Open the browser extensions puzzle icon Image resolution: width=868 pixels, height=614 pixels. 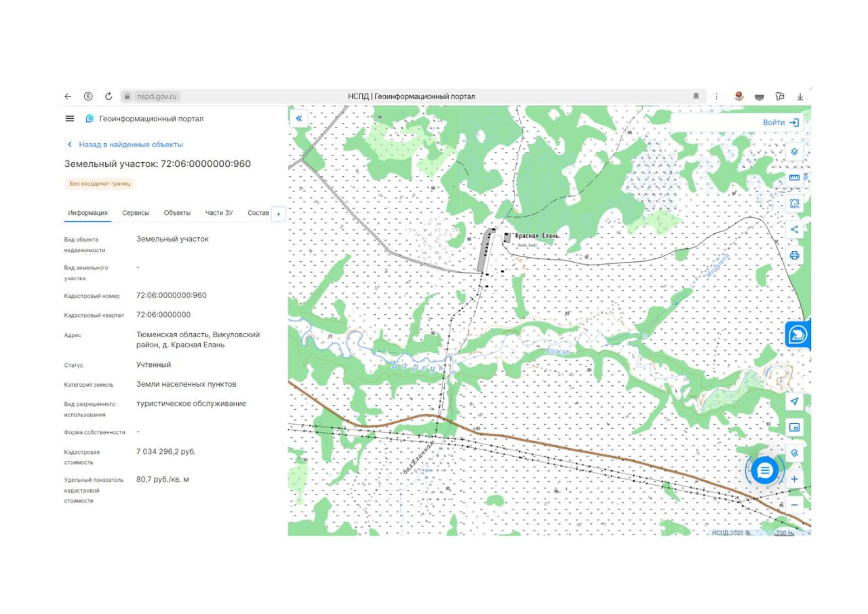pyautogui.click(x=780, y=96)
